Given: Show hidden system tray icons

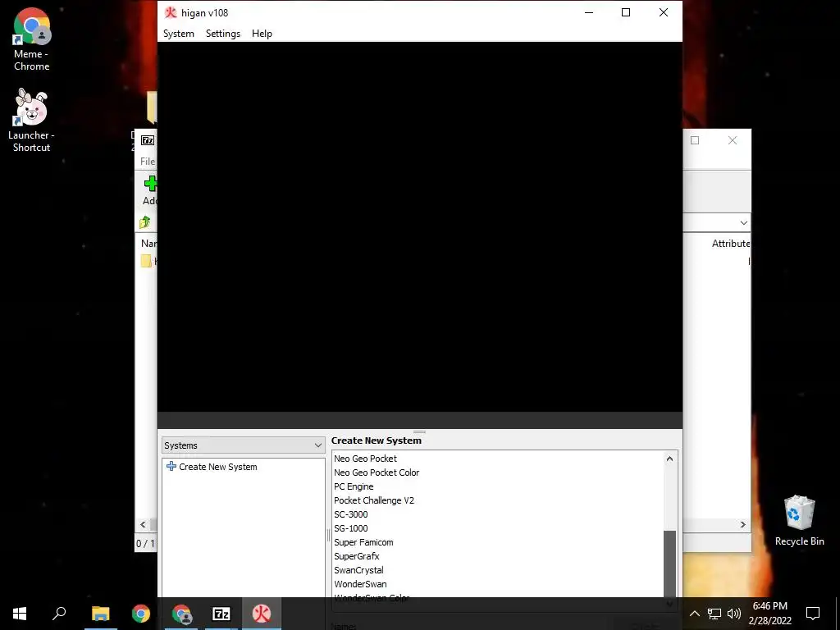Looking at the screenshot, I should 694,614.
